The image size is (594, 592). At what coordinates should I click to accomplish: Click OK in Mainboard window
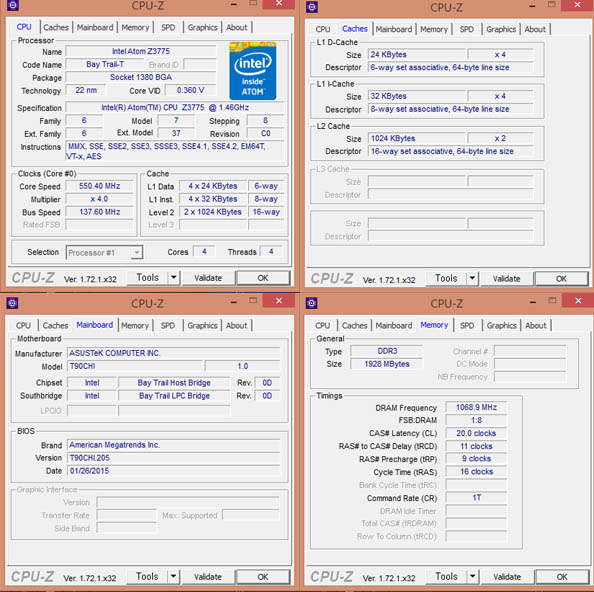coord(263,576)
